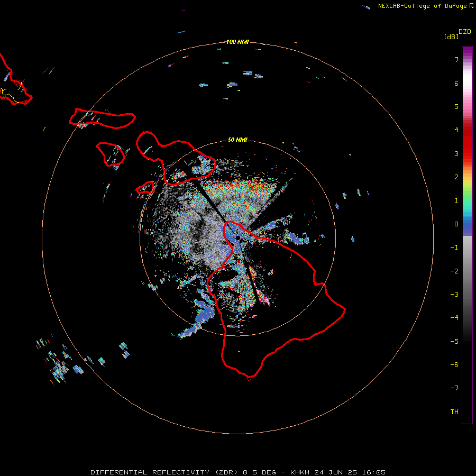Click the [dB] units label
The image size is (476, 476).
click(452, 36)
